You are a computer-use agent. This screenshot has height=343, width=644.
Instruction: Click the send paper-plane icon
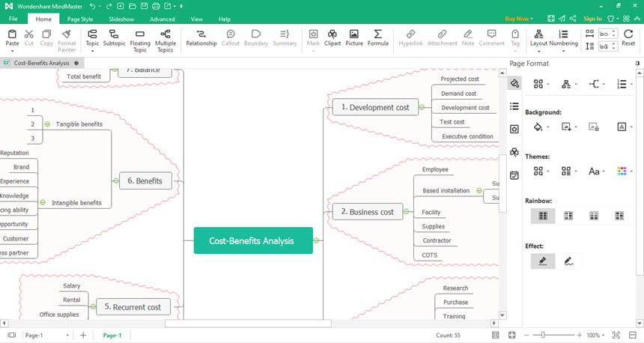point(562,19)
